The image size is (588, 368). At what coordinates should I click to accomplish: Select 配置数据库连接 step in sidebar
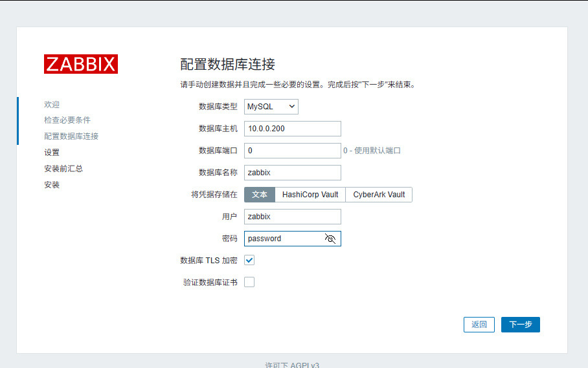pyautogui.click(x=71, y=136)
